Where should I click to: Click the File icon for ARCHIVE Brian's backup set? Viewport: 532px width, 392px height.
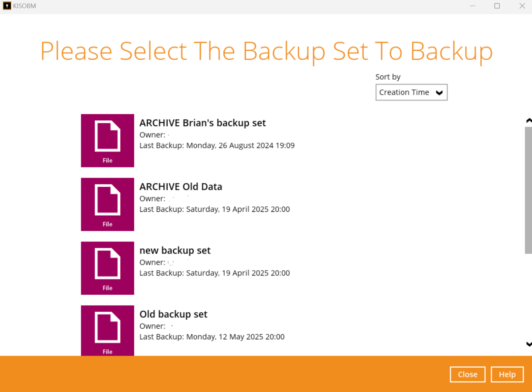[107, 141]
